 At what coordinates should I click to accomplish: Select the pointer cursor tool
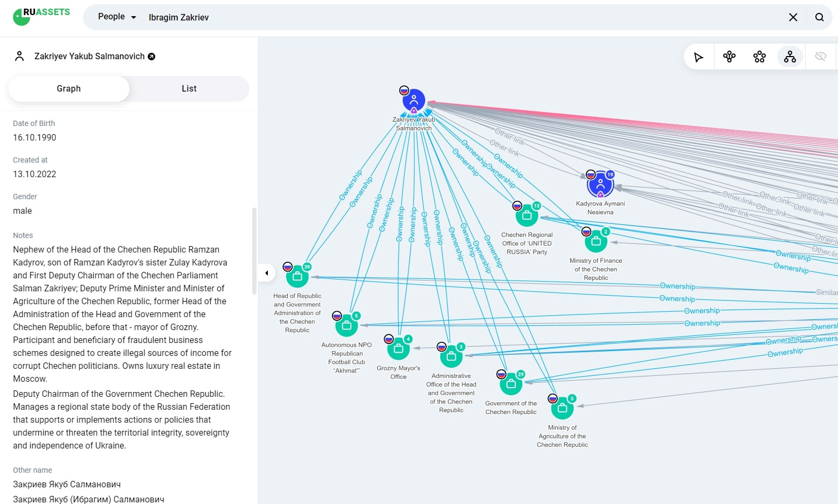(699, 57)
